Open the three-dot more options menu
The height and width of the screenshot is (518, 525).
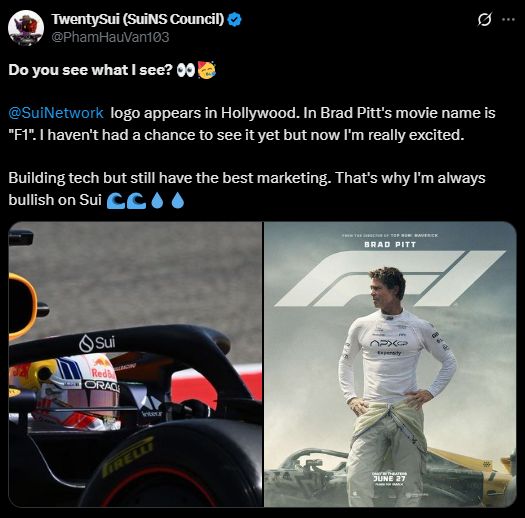coord(508,19)
